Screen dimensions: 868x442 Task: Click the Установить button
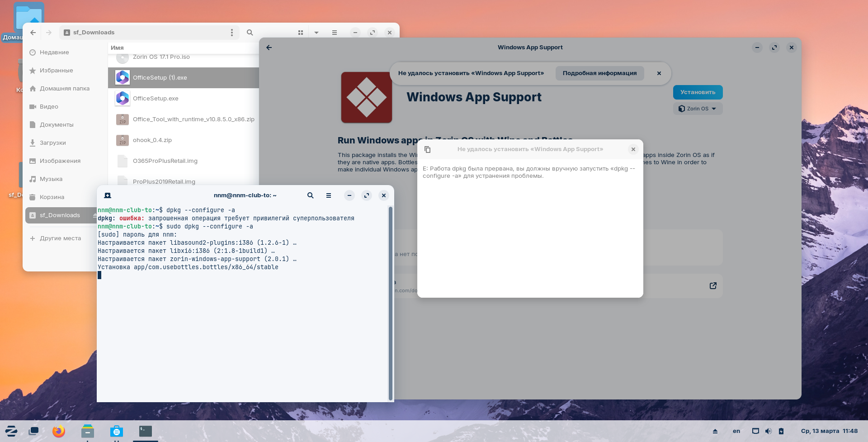pyautogui.click(x=698, y=92)
